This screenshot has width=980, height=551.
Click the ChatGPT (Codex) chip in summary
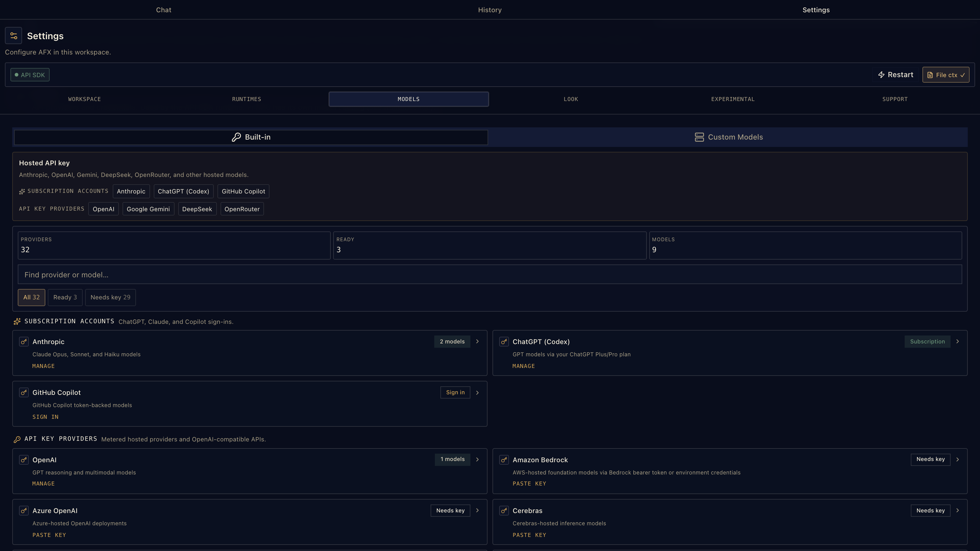click(x=183, y=191)
